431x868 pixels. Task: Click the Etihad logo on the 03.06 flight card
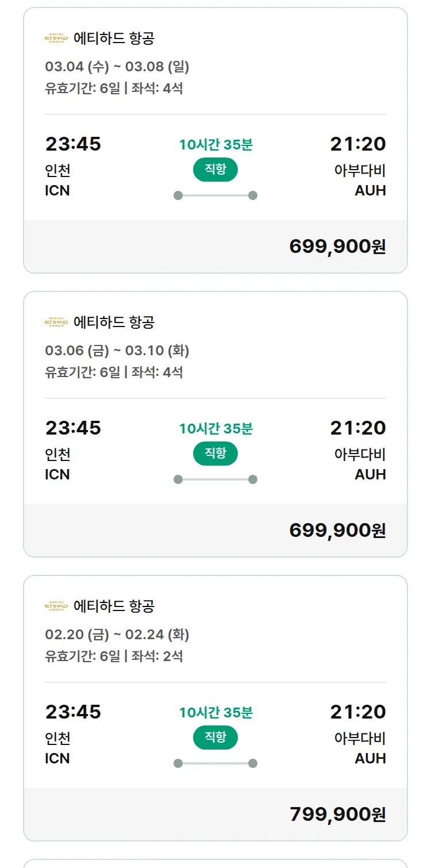click(x=56, y=322)
